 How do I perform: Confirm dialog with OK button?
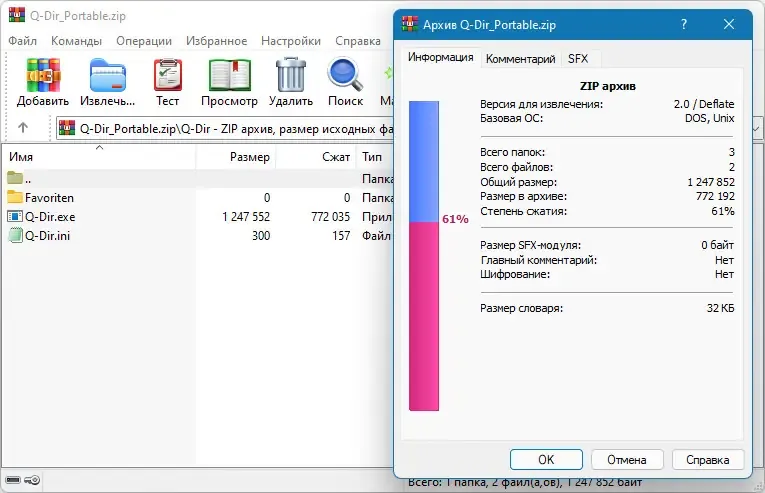tap(546, 459)
